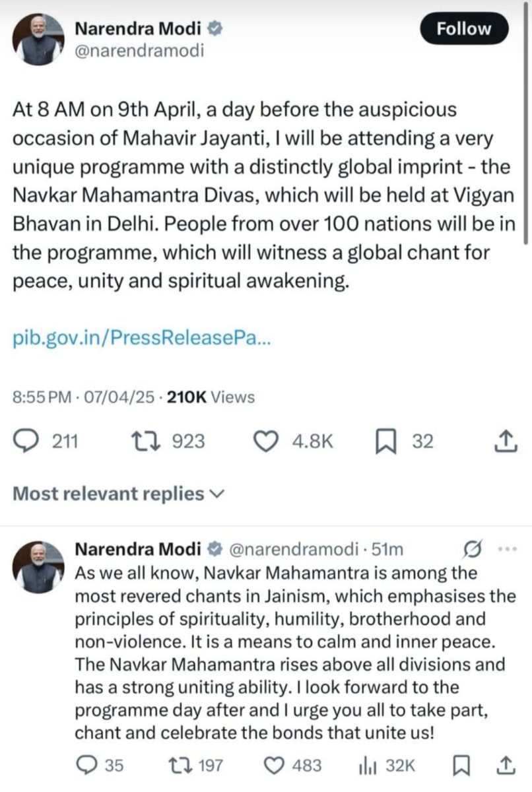The image size is (532, 792).
Task: Follow Narendra Modi
Action: [464, 28]
